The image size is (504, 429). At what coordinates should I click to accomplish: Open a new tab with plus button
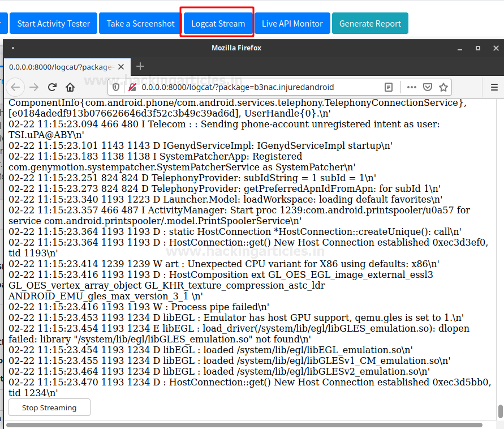click(141, 66)
